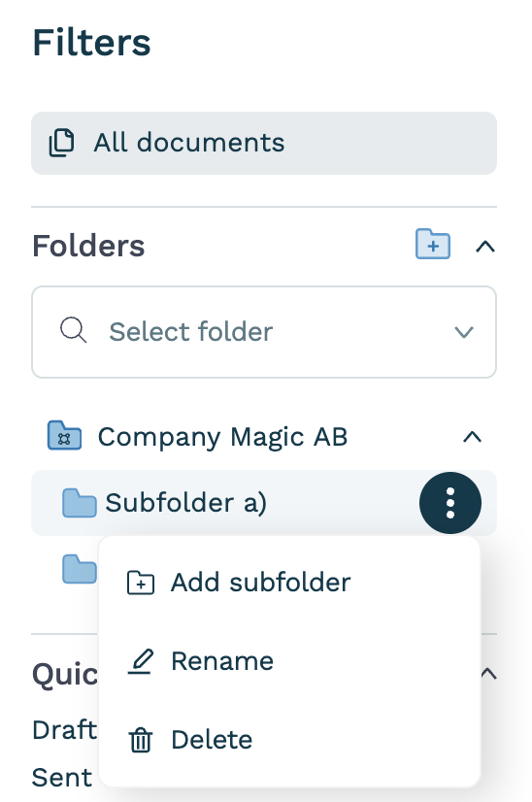The width and height of the screenshot is (532, 802).
Task: Open the Select folder dropdown arrow
Action: (464, 332)
